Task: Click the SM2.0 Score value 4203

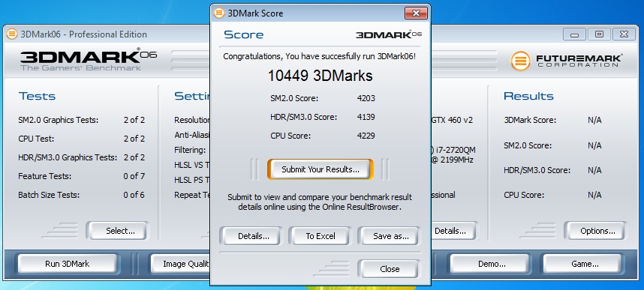Action: (x=366, y=98)
